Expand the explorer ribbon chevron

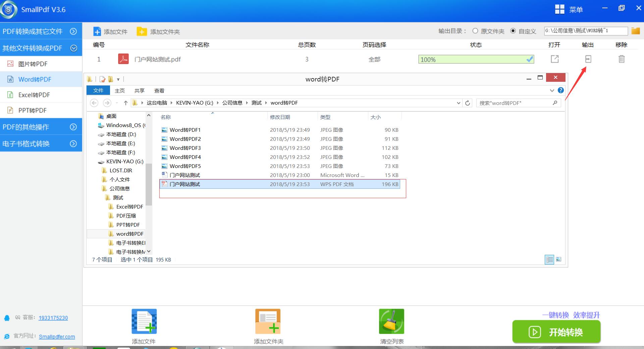coord(552,91)
